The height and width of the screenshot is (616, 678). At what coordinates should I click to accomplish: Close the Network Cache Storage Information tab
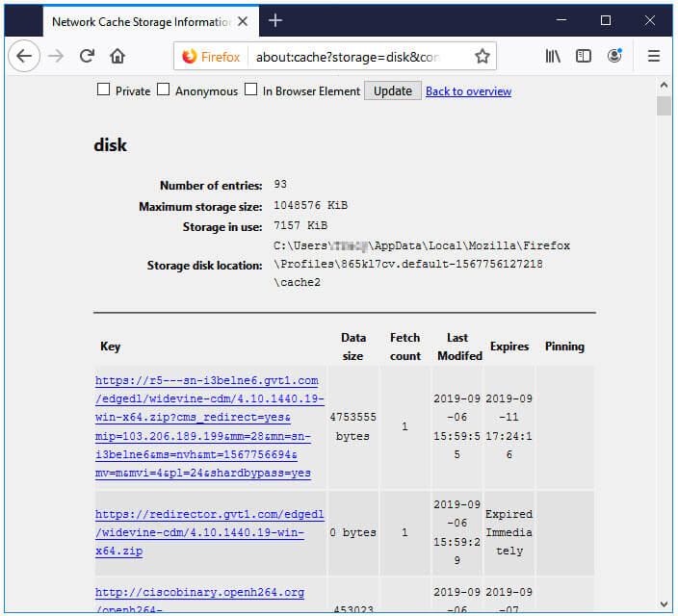tap(243, 21)
